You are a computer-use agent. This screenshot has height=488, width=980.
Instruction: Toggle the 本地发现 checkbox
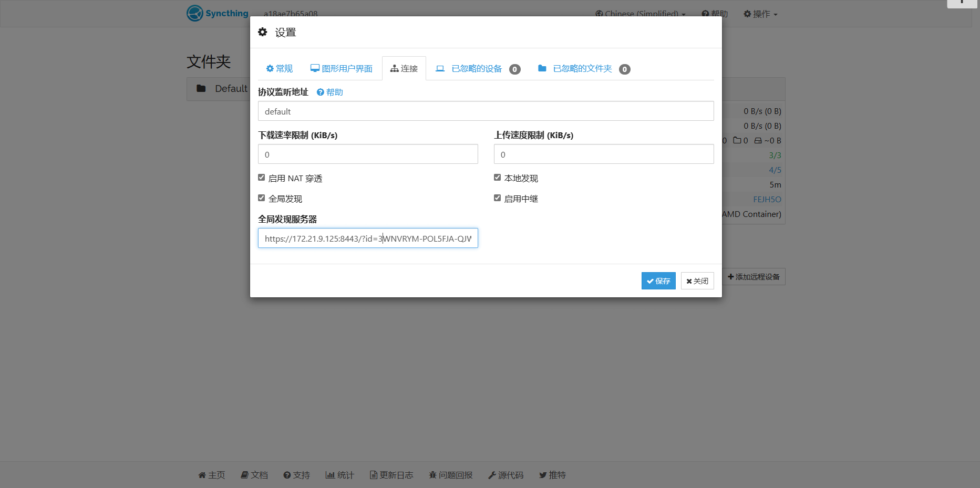[x=497, y=178]
